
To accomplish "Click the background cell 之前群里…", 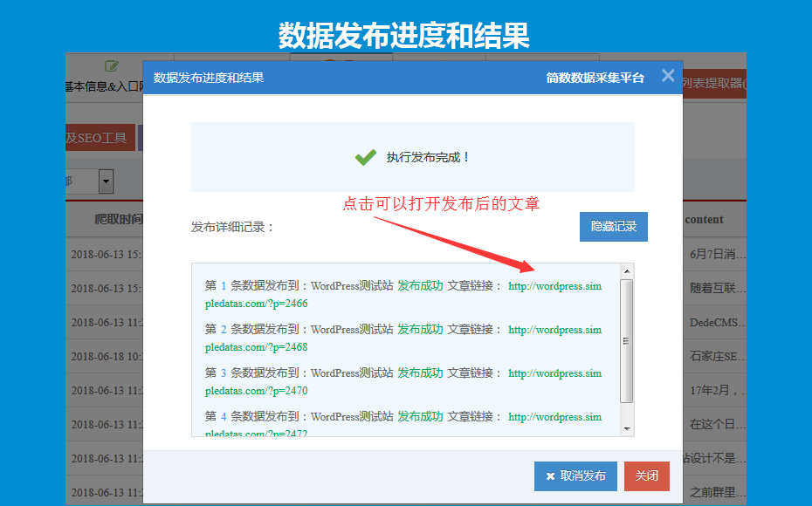I will (x=717, y=492).
